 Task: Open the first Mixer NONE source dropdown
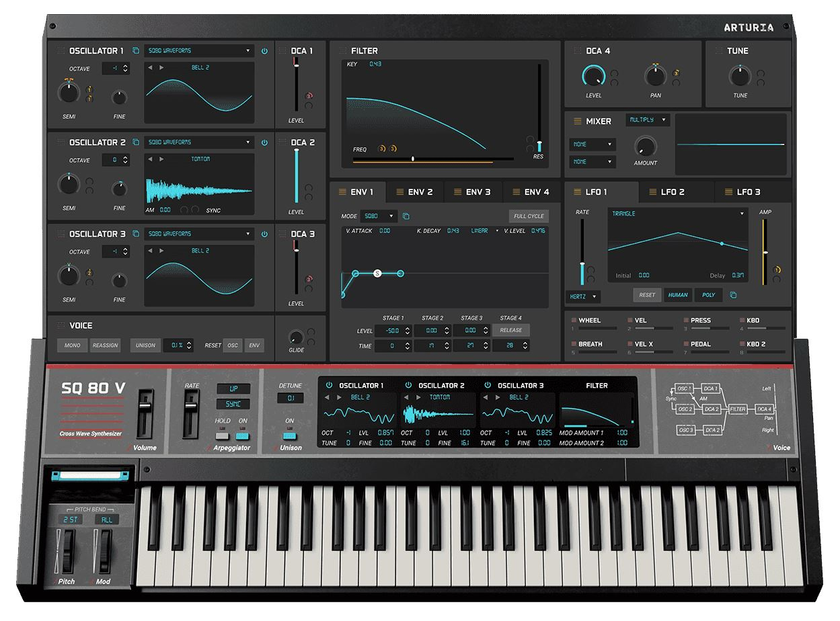(592, 144)
